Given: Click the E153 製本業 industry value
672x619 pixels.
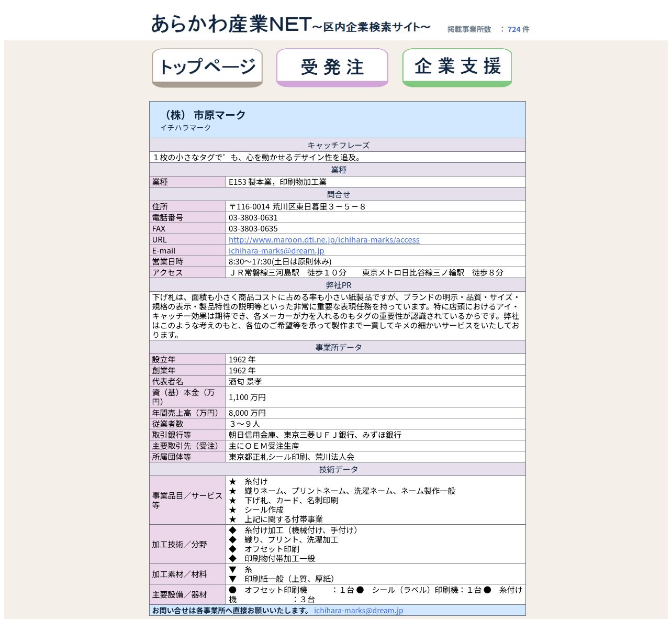Looking at the screenshot, I should pyautogui.click(x=277, y=182).
